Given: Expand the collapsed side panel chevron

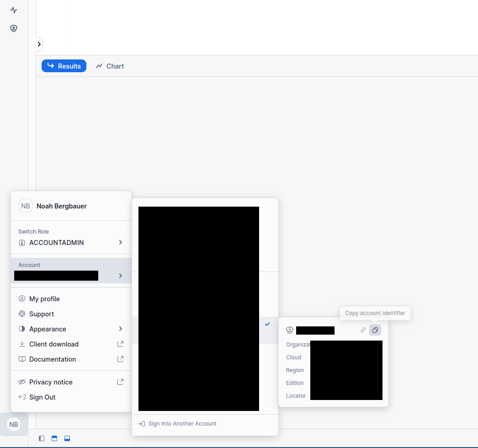Looking at the screenshot, I should 39,44.
